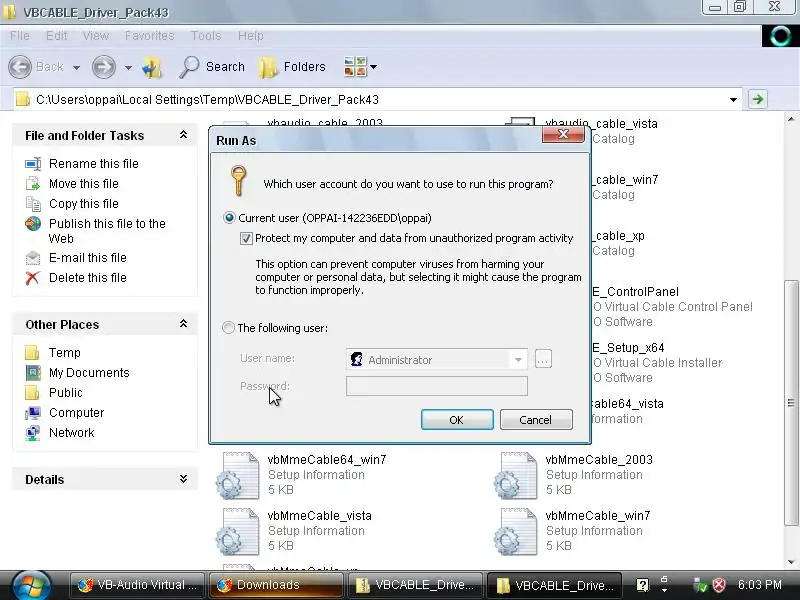Uncheck Protect my computer checkbox

(246, 238)
